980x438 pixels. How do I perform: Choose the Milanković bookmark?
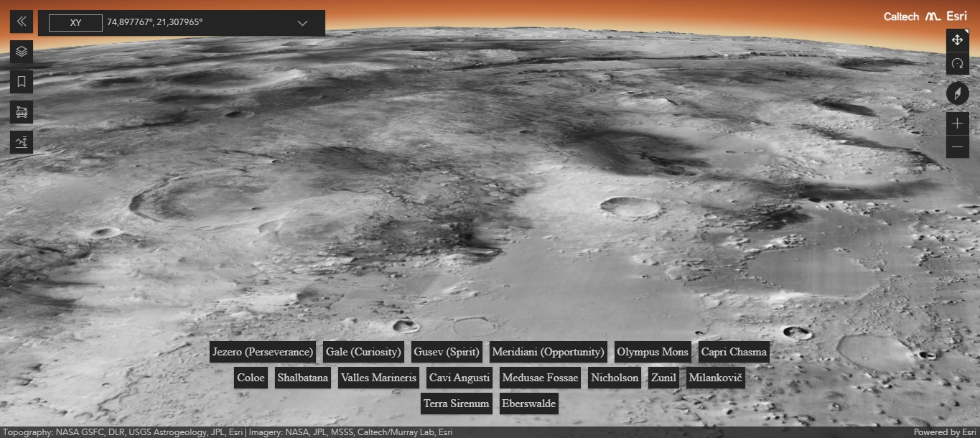tap(715, 378)
